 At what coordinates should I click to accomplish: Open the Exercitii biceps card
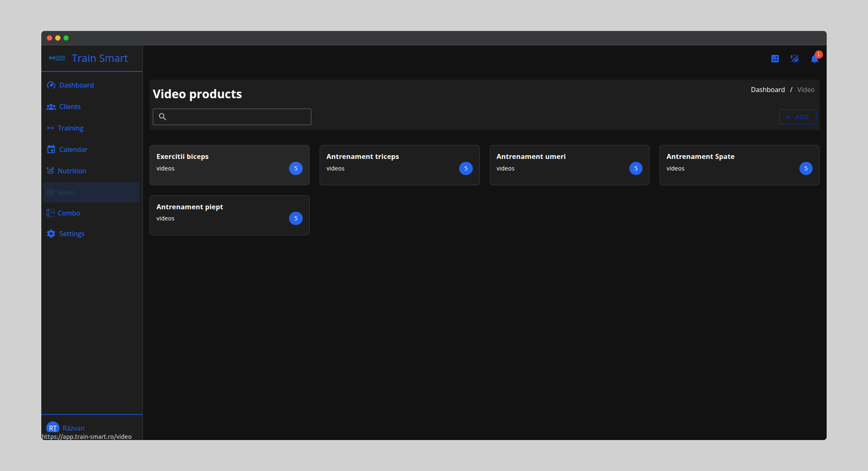tap(229, 165)
